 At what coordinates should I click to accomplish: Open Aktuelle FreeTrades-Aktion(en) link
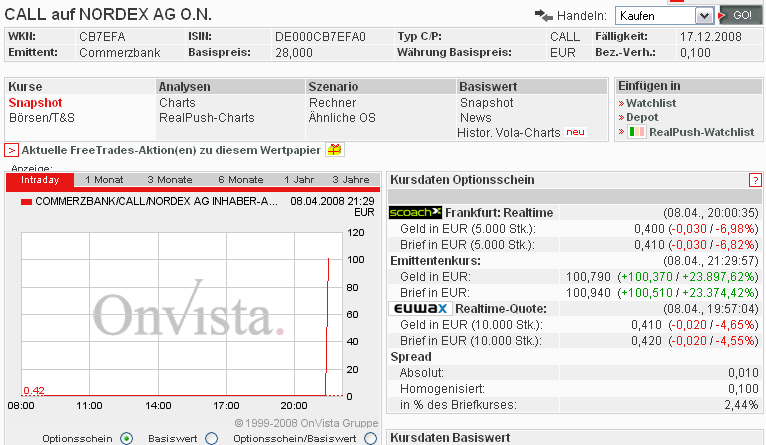click(171, 150)
